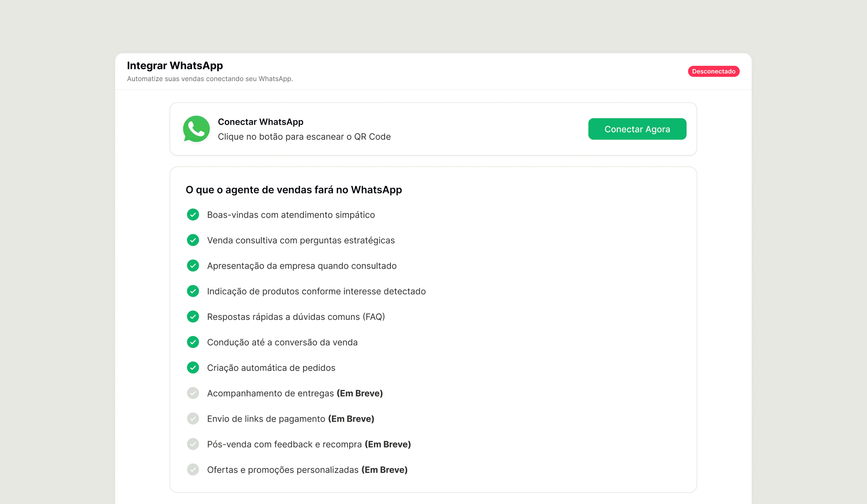Click check icon beside Respostas rápidas FAQ
Image resolution: width=867 pixels, height=504 pixels.
pyautogui.click(x=193, y=317)
